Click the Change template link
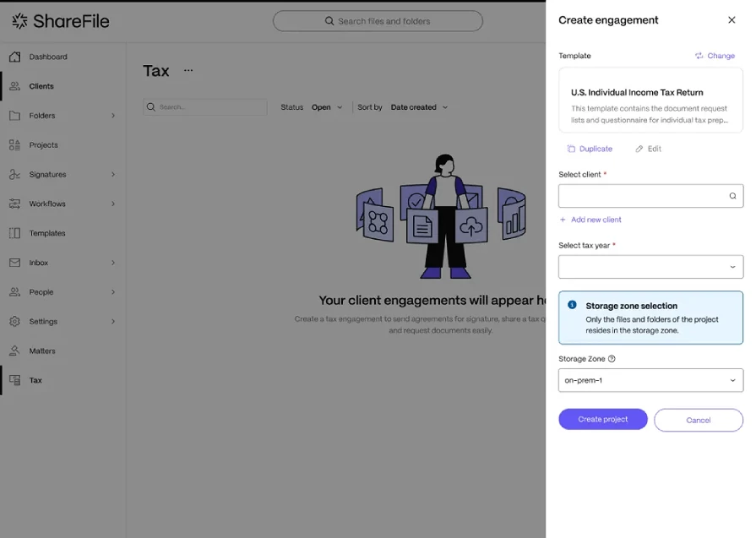Screen dimensions: 756x538 (x=715, y=56)
